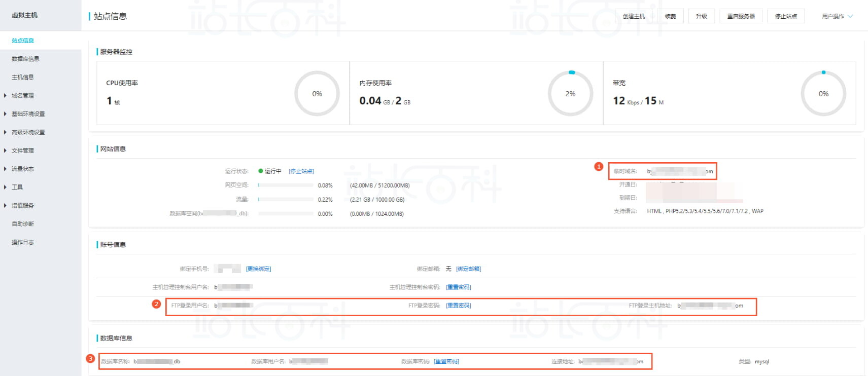
Task: Click the green 运行中 status dot
Action: tap(261, 171)
